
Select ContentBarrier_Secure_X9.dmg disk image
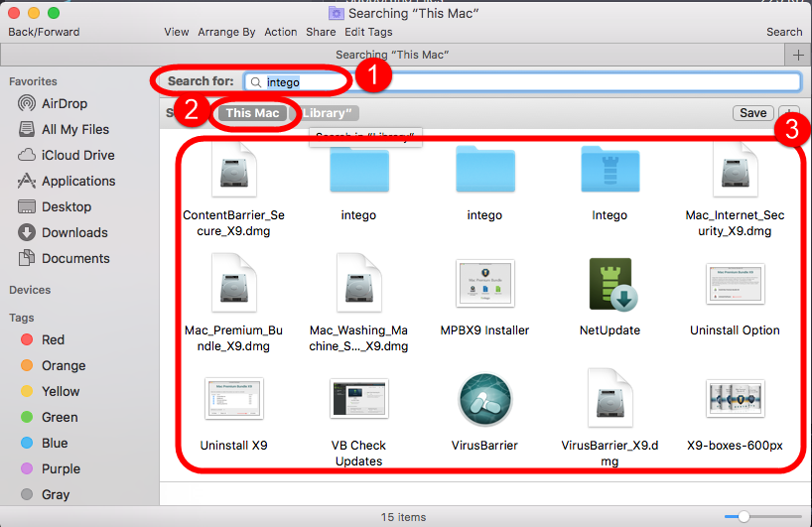tap(234, 171)
